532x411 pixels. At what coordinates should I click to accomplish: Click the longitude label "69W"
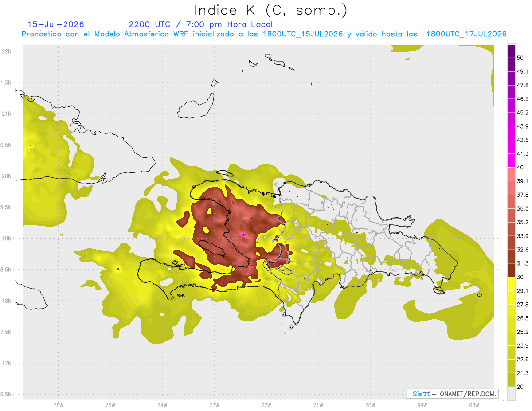(422, 405)
